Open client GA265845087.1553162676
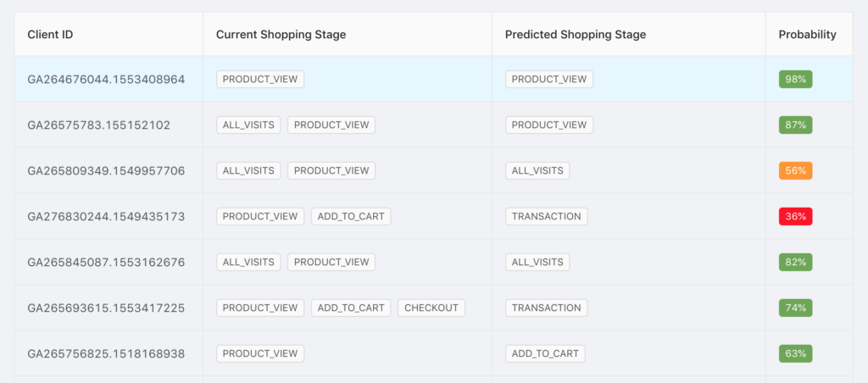The image size is (868, 383). pos(106,262)
